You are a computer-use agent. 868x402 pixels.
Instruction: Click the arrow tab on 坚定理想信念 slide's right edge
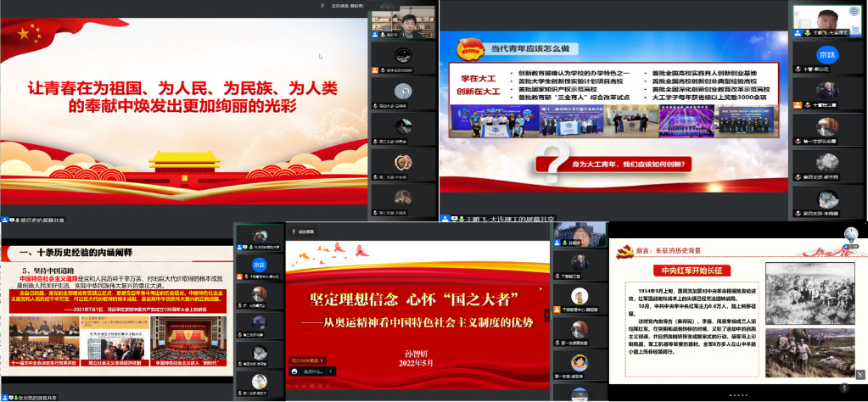547,315
